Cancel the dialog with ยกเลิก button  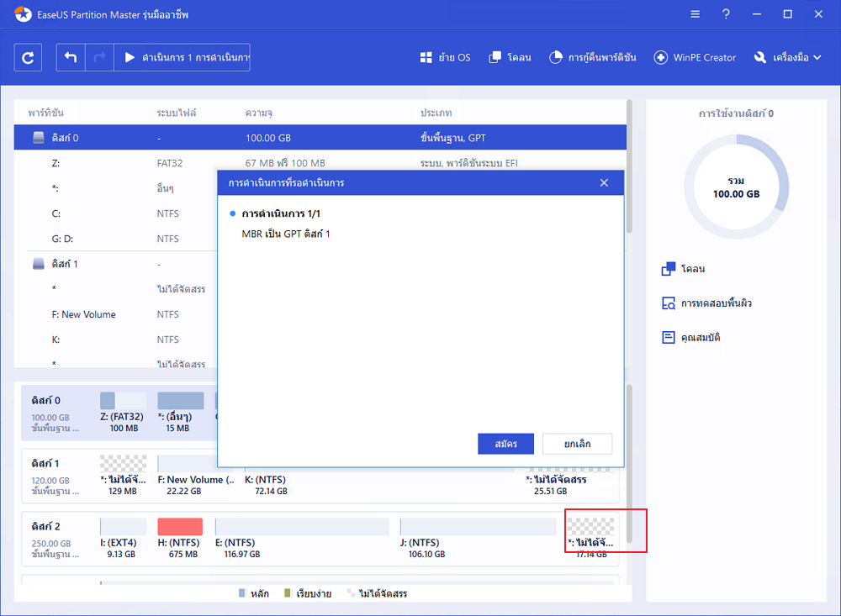coord(577,444)
